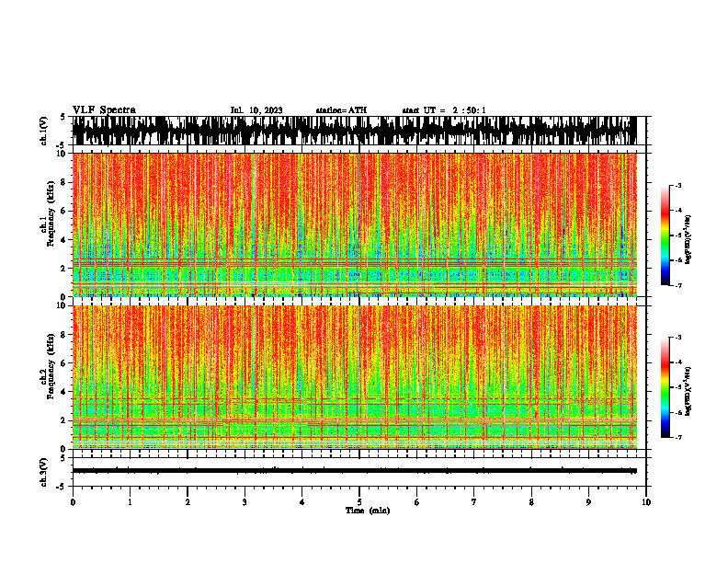The image size is (728, 563).
Task: Click the "1" tick on the Time axis
Action: [x=130, y=502]
